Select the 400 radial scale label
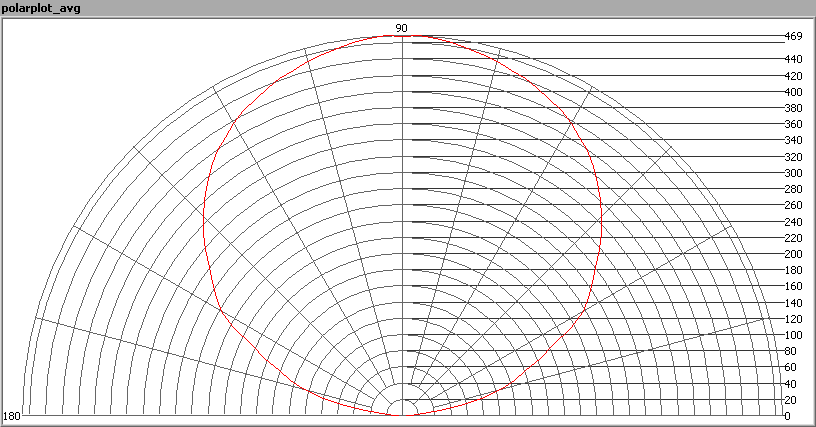816x427 pixels. (x=793, y=92)
